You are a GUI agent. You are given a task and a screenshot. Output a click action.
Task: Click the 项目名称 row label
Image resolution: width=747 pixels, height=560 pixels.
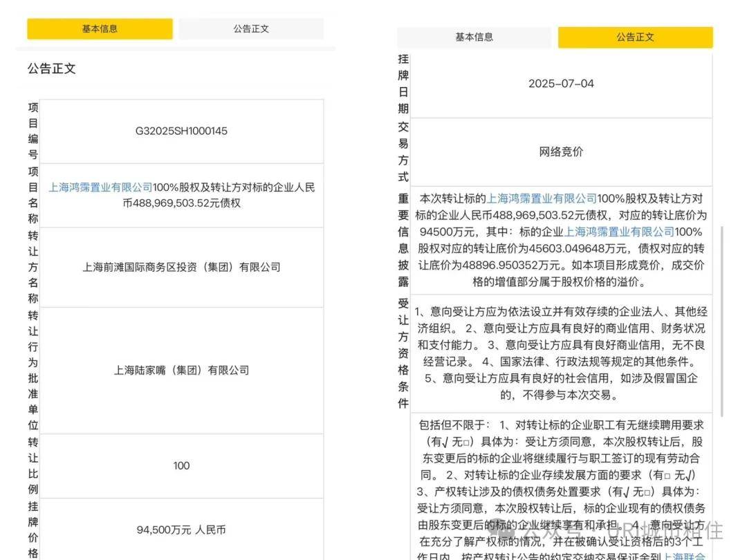point(33,195)
